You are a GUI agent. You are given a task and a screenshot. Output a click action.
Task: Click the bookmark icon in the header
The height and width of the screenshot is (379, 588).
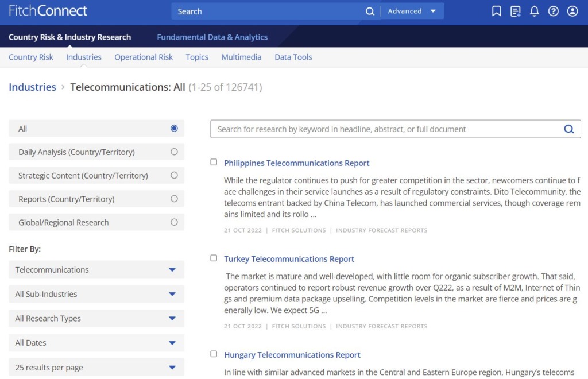(x=497, y=11)
